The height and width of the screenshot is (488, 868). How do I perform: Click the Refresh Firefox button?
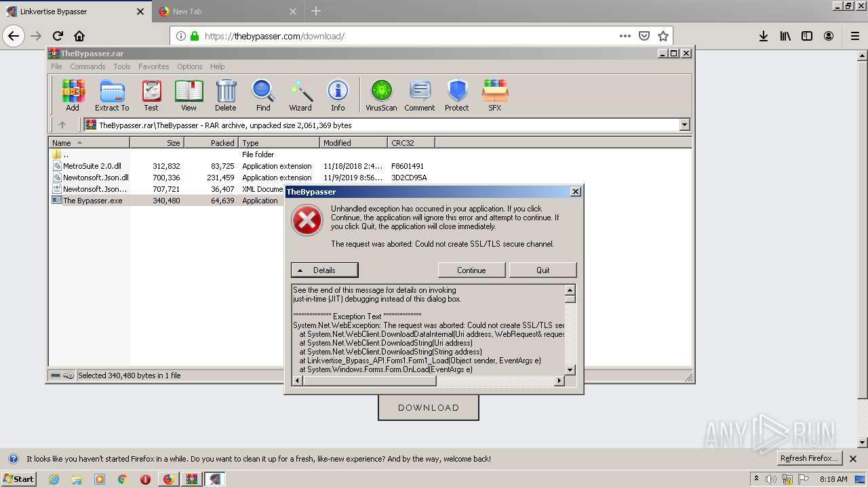(x=810, y=458)
